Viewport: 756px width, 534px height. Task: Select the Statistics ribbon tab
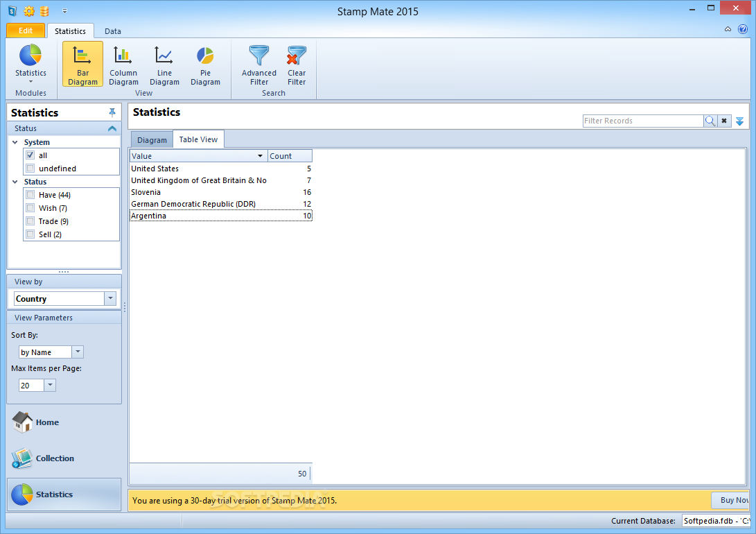71,31
